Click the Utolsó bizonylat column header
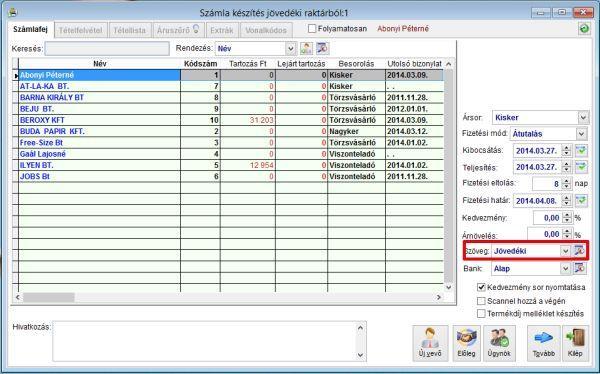This screenshot has width=600, height=374. [x=414, y=64]
